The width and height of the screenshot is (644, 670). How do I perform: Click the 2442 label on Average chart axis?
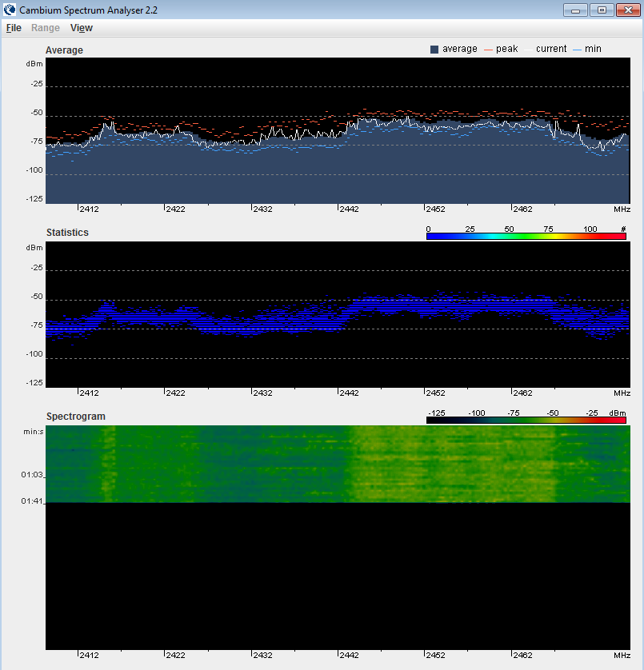[x=350, y=209]
